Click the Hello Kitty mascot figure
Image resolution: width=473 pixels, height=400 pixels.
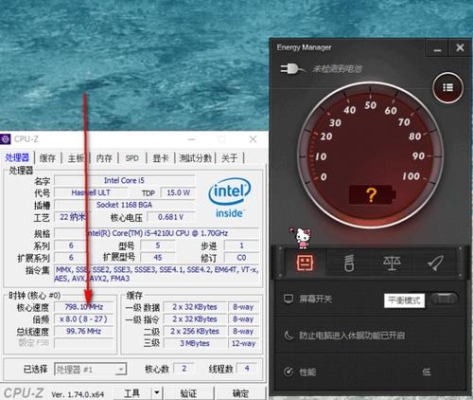[x=302, y=238]
